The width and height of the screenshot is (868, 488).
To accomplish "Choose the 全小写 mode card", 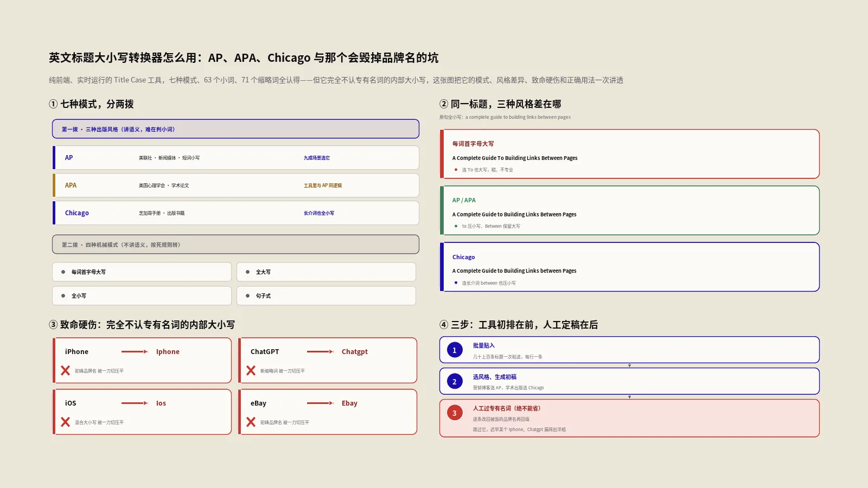I will coord(142,296).
